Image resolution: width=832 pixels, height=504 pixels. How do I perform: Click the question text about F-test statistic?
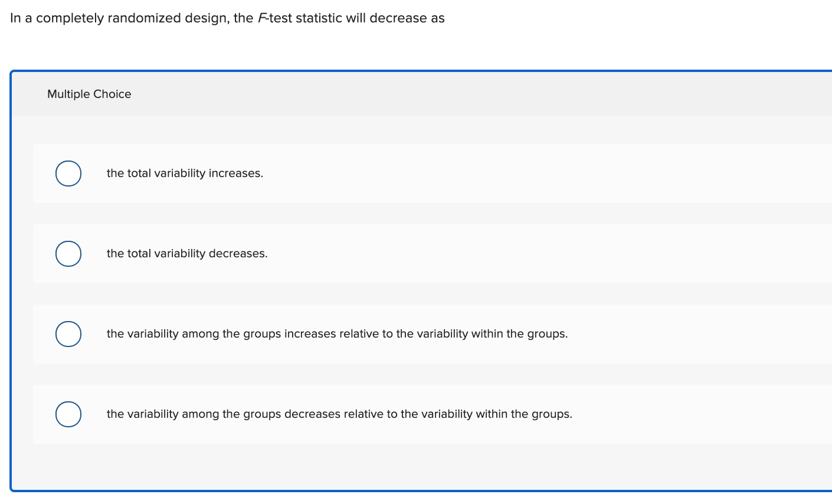(x=227, y=18)
